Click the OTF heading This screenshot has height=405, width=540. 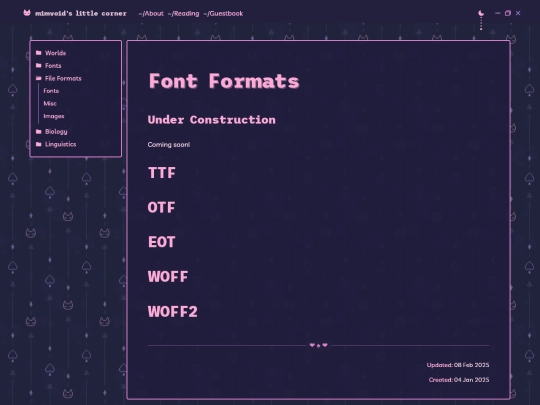(161, 208)
